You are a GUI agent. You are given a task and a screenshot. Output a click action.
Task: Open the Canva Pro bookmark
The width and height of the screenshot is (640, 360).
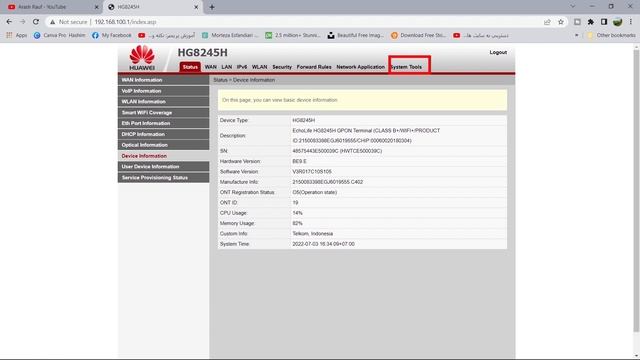tap(60, 36)
